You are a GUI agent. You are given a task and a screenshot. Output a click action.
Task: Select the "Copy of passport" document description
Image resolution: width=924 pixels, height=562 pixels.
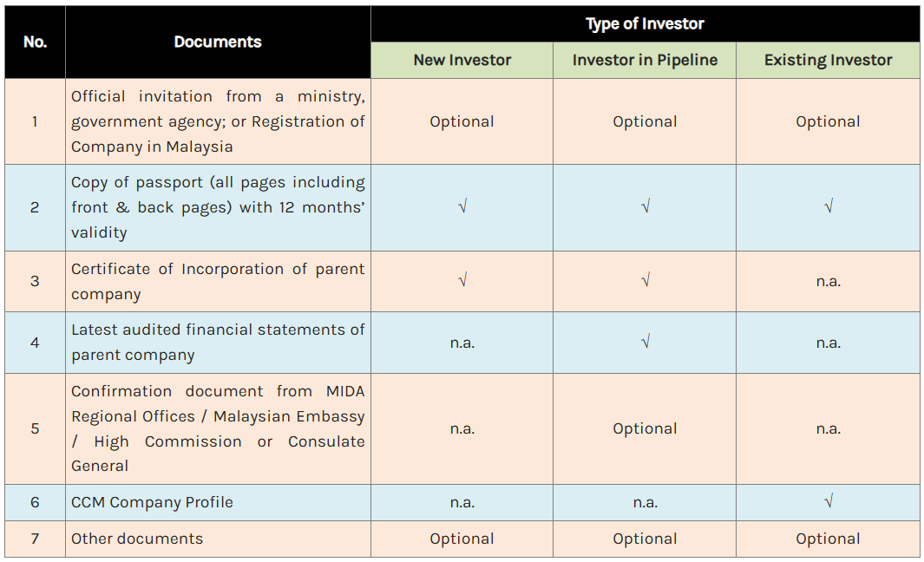[x=218, y=207]
